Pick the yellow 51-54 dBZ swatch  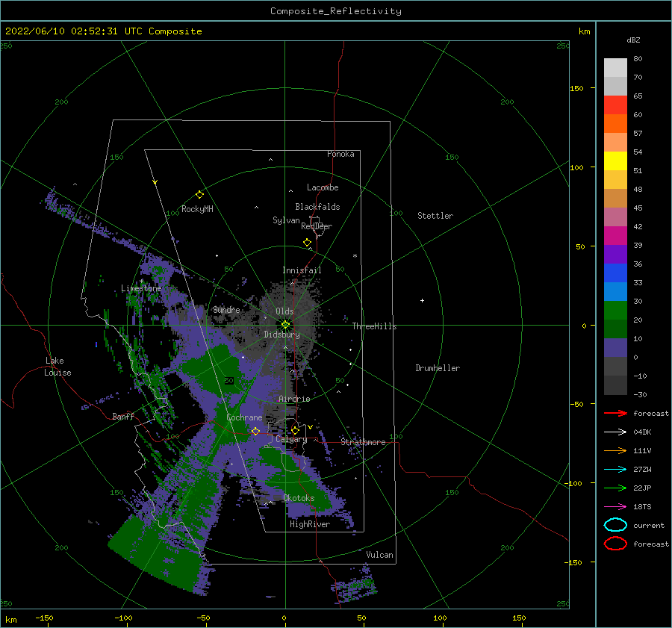(x=615, y=161)
